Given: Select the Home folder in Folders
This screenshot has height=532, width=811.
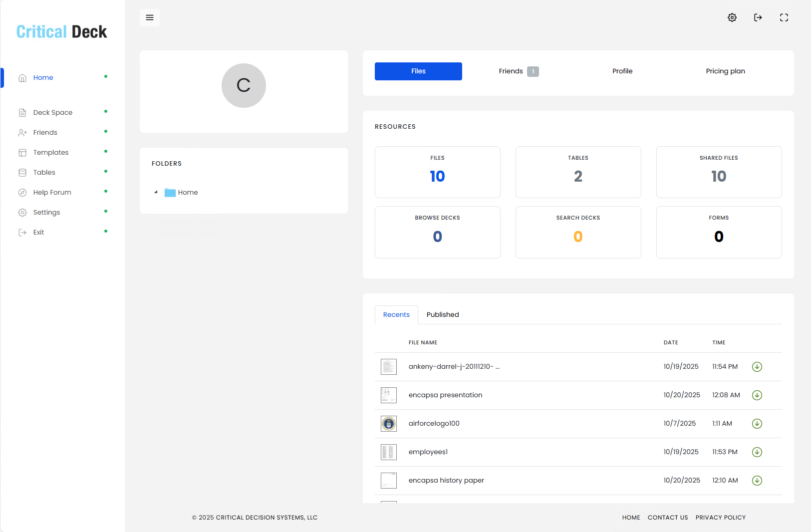Looking at the screenshot, I should [188, 192].
